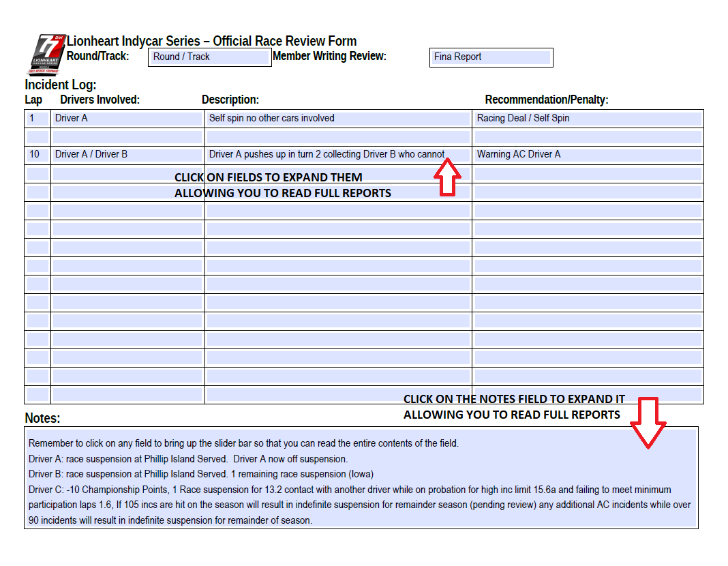Click drivers field 'Driver A / Driver B'
The height and width of the screenshot is (566, 728).
pyautogui.click(x=127, y=155)
